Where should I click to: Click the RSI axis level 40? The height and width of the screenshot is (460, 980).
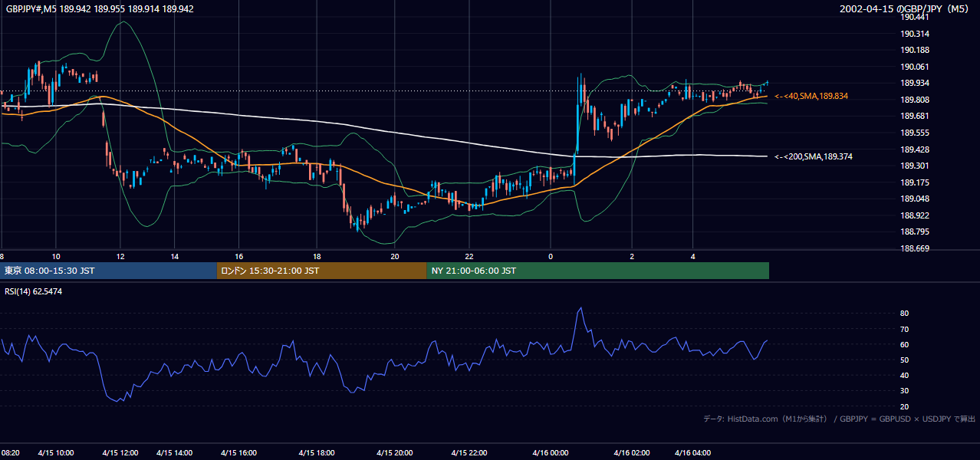click(905, 375)
